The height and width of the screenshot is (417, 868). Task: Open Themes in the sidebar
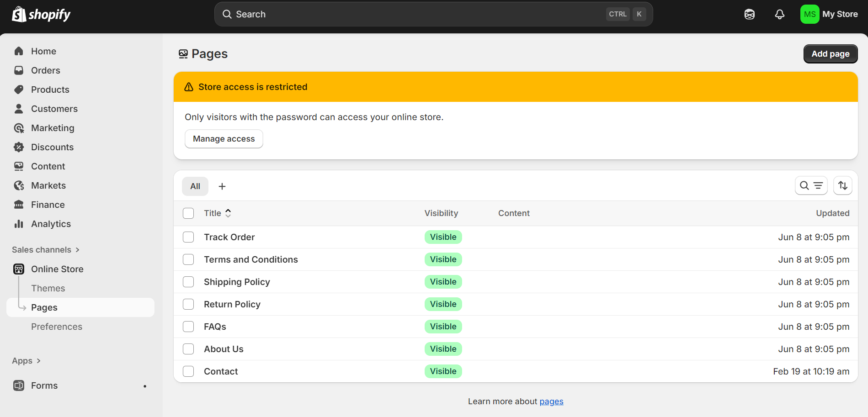pyautogui.click(x=48, y=288)
